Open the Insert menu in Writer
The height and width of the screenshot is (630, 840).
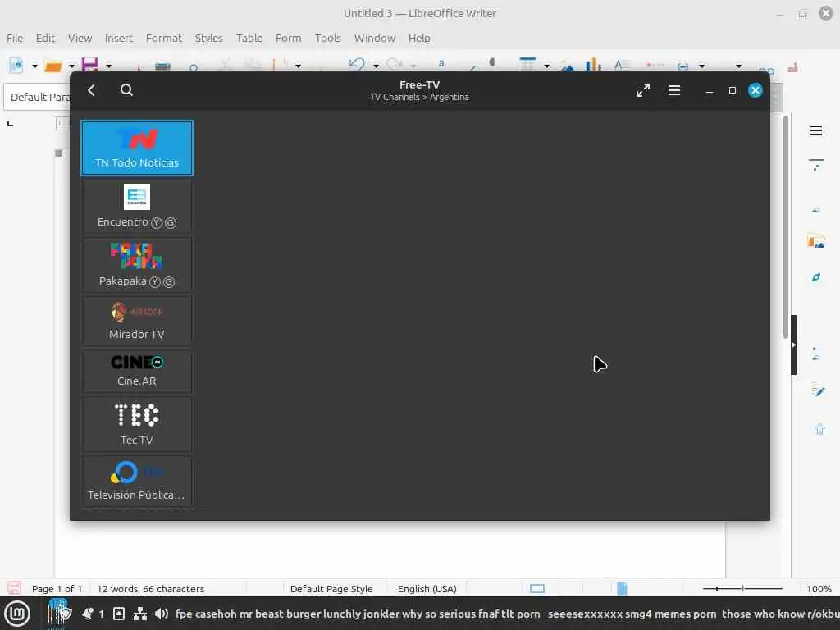(x=118, y=38)
